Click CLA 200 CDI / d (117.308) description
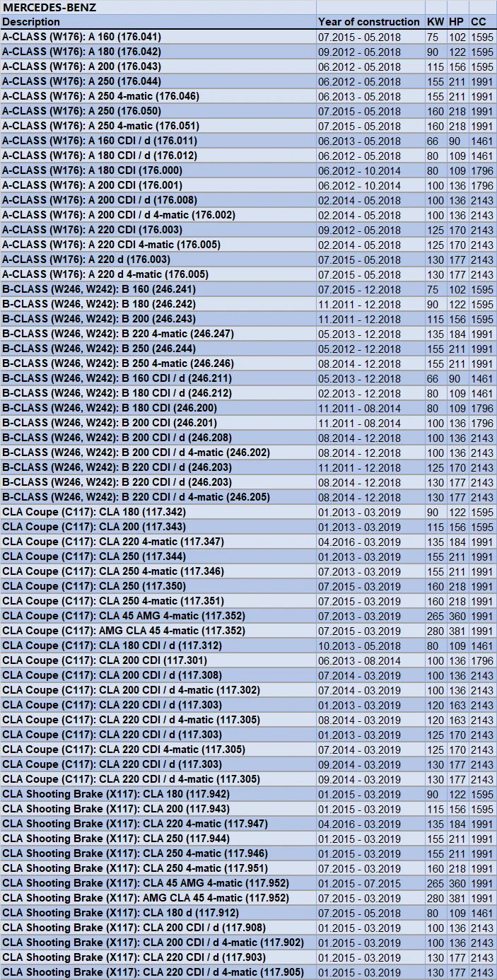This screenshot has width=497, height=980. pos(158,675)
